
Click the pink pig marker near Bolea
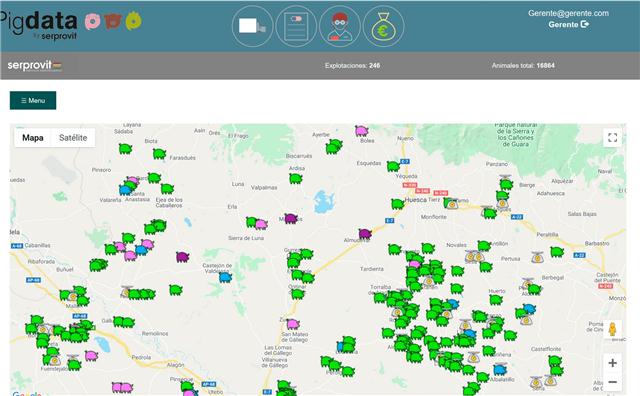(x=362, y=131)
